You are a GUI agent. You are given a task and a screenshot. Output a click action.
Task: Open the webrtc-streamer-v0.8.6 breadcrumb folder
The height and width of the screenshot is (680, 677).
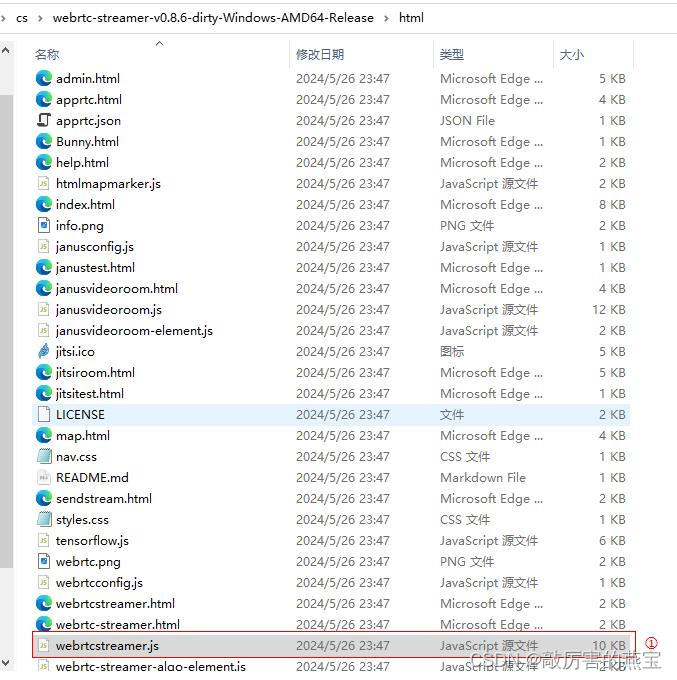tap(213, 18)
